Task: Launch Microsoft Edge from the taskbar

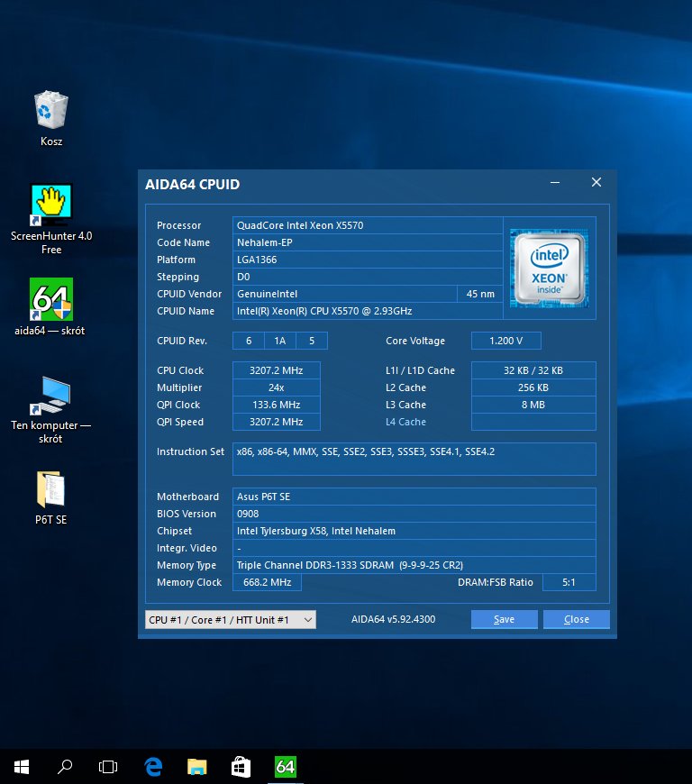Action: 153,767
